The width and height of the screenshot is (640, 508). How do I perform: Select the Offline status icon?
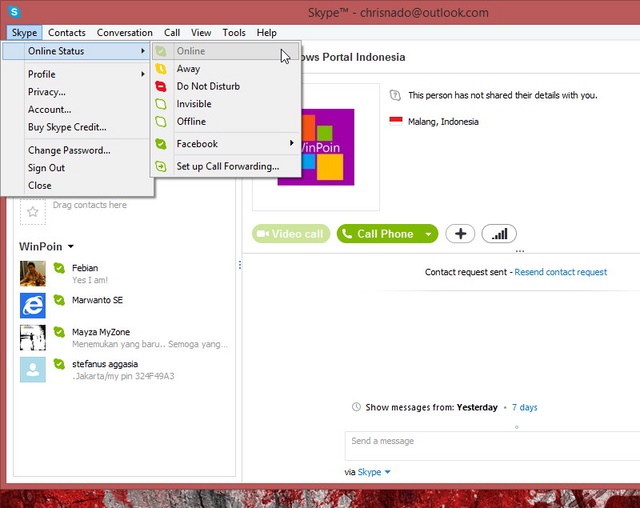click(x=161, y=121)
